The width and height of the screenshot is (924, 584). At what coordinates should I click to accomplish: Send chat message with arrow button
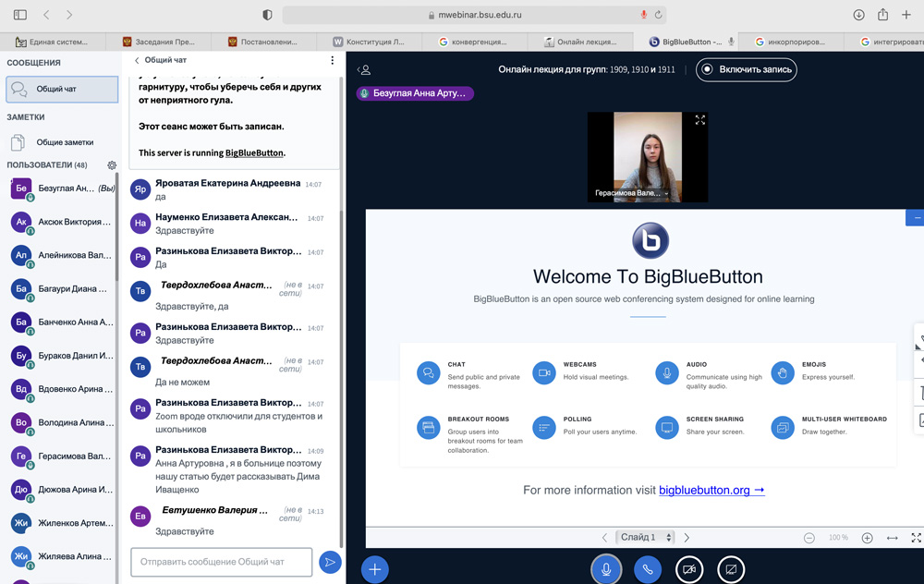coord(329,562)
